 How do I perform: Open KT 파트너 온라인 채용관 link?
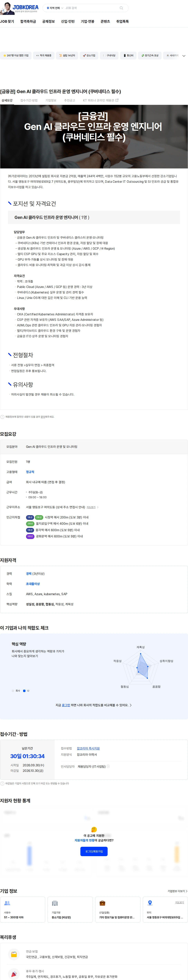(x=100, y=100)
